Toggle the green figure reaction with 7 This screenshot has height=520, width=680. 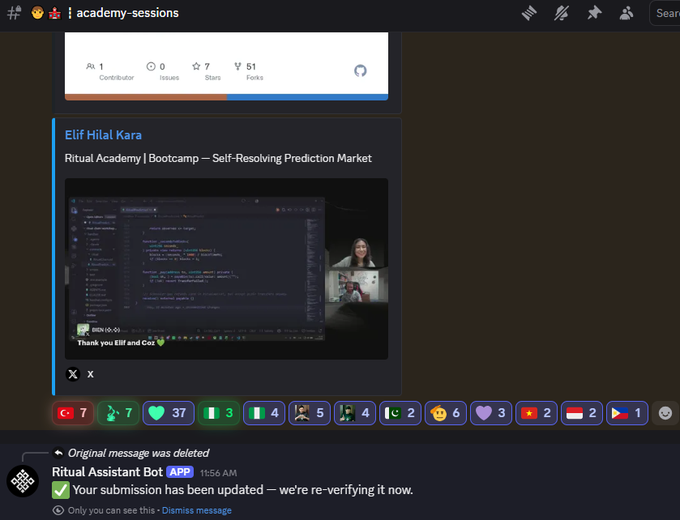point(118,413)
